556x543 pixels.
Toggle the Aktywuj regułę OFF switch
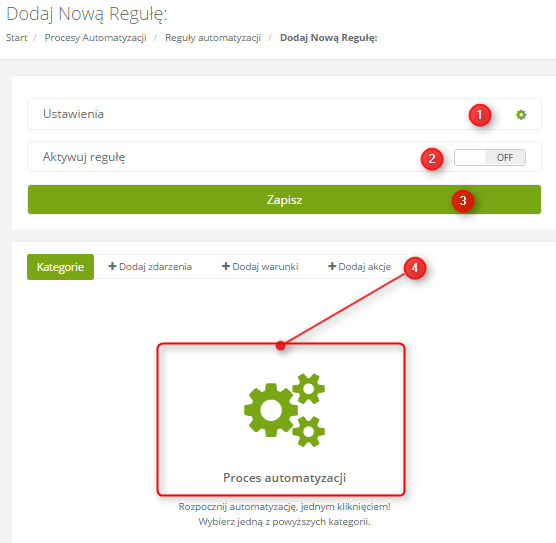point(490,157)
